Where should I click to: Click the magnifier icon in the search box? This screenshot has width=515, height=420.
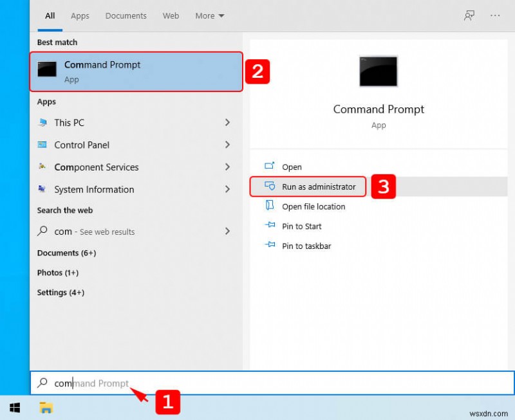(x=43, y=383)
